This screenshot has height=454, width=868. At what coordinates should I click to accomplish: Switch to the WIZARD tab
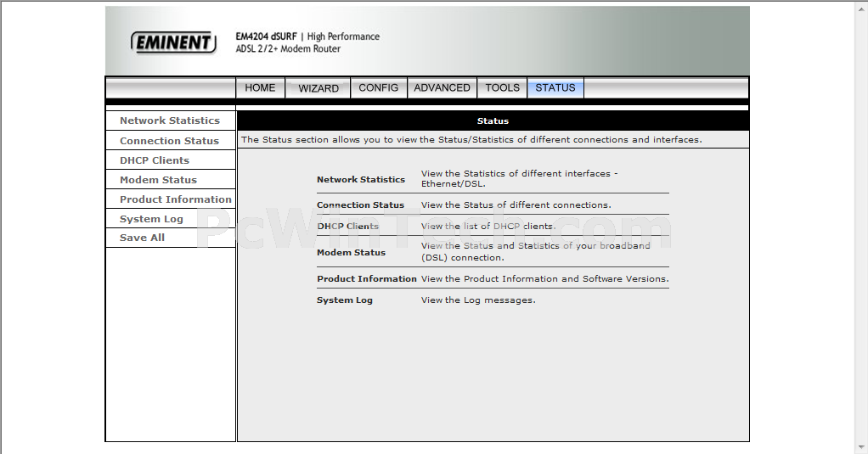click(318, 88)
